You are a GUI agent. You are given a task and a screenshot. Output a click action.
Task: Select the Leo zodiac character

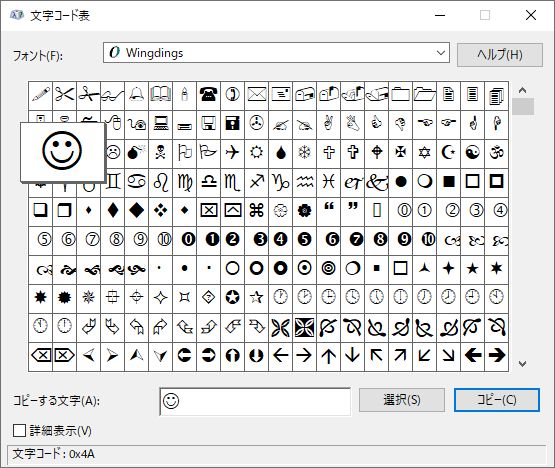(160, 182)
